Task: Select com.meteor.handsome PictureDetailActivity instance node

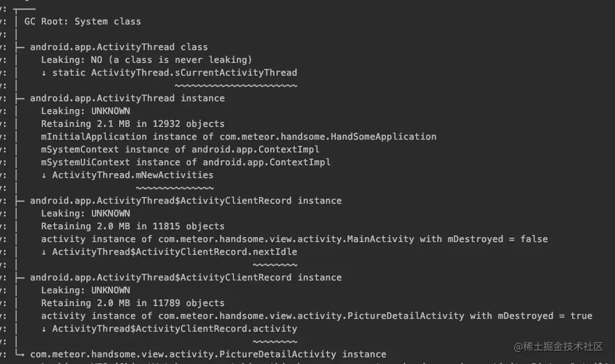Action: coord(208,354)
